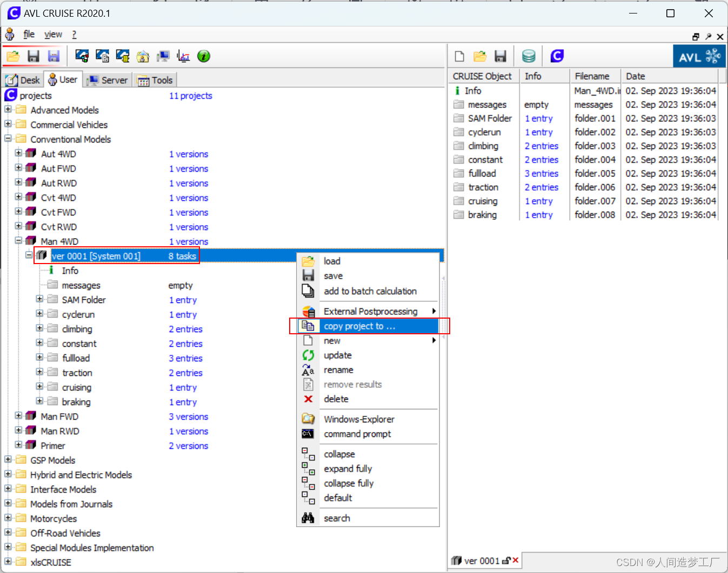The image size is (728, 573).
Task: Expand the Hybrid and Electric Models folder
Action: pyautogui.click(x=8, y=474)
